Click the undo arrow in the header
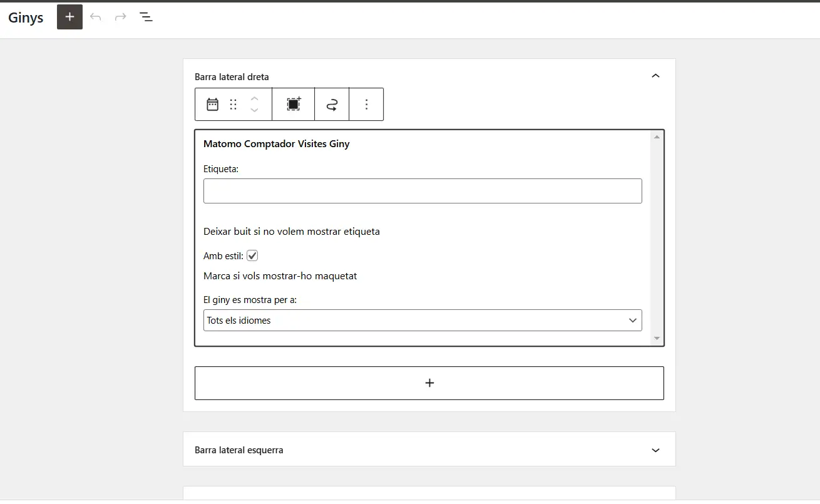The height and width of the screenshot is (504, 820). [95, 17]
